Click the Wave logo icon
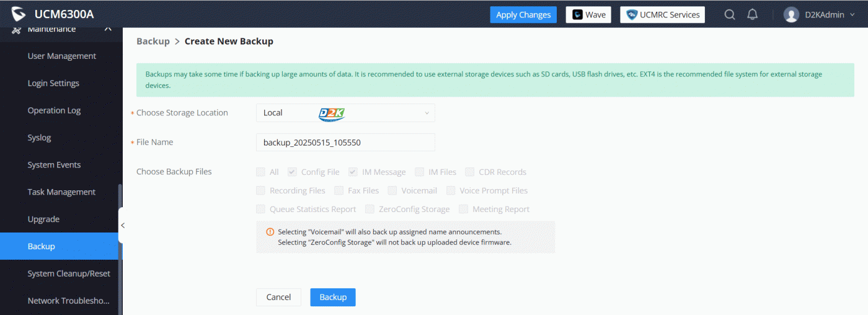Image resolution: width=868 pixels, height=315 pixels. pos(577,15)
